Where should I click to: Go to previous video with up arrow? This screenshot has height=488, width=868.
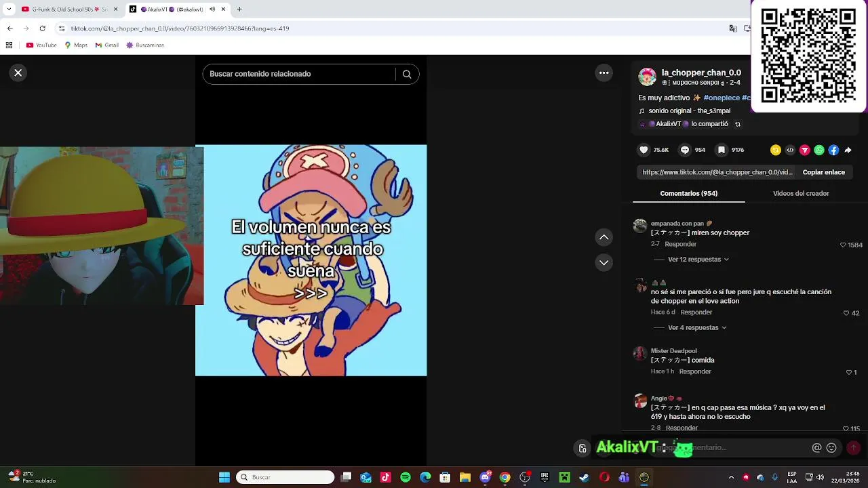pyautogui.click(x=604, y=237)
